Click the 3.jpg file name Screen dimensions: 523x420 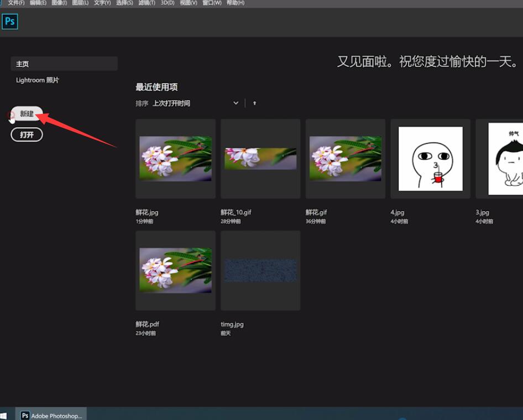482,212
